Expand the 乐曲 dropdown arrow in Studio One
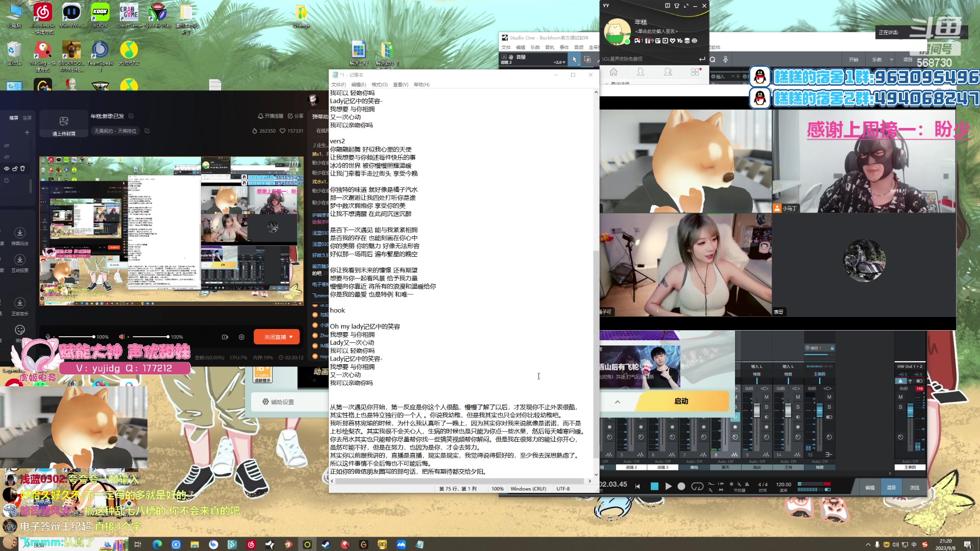Viewport: 980px width, 551px height. [x=891, y=60]
